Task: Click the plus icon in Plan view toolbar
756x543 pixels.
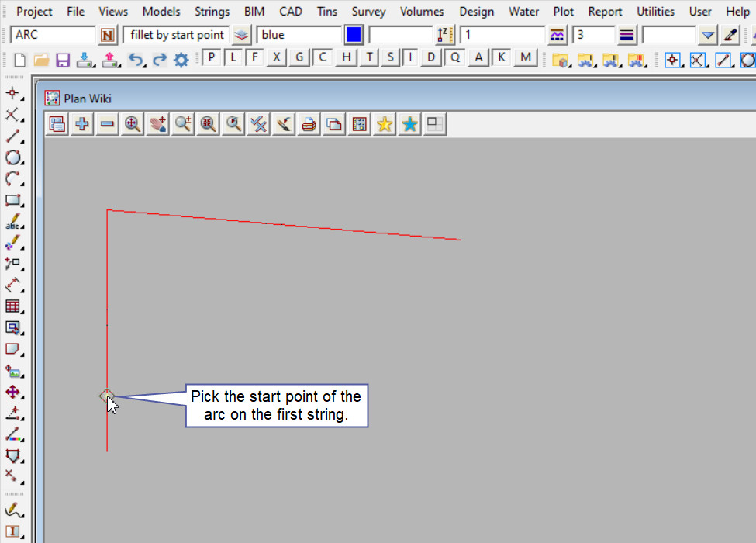Action: [81, 124]
